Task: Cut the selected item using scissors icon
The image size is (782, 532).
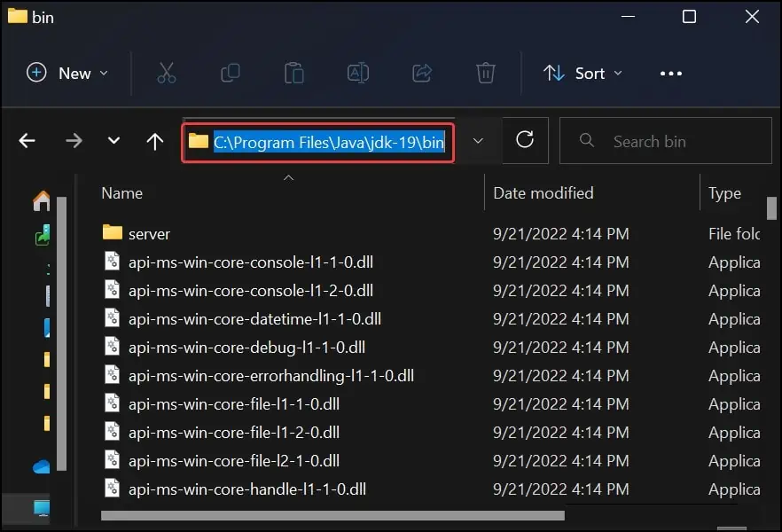Action: coord(166,74)
